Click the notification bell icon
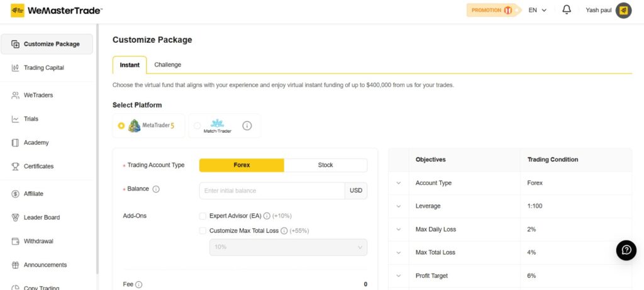 (x=567, y=10)
